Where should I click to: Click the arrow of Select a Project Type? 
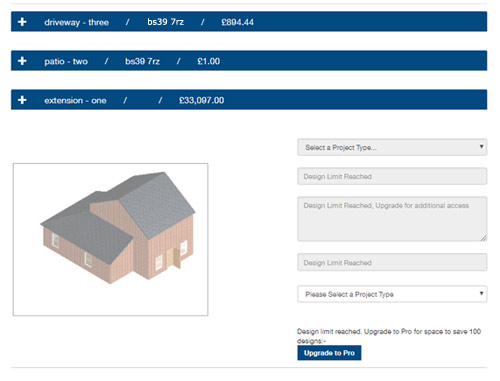pyautogui.click(x=481, y=147)
